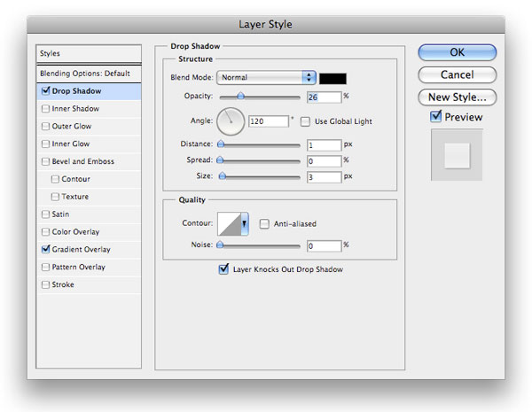Check the Use Global Light checkbox

pos(305,121)
